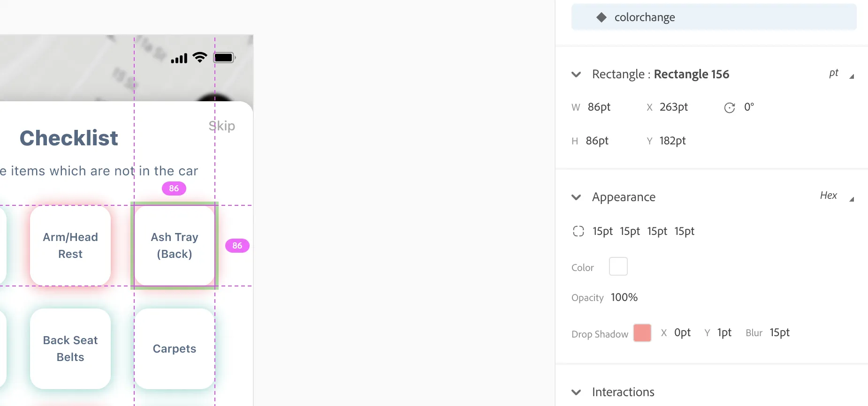The height and width of the screenshot is (406, 868).
Task: Open the white fill Color swatch
Action: tap(618, 266)
